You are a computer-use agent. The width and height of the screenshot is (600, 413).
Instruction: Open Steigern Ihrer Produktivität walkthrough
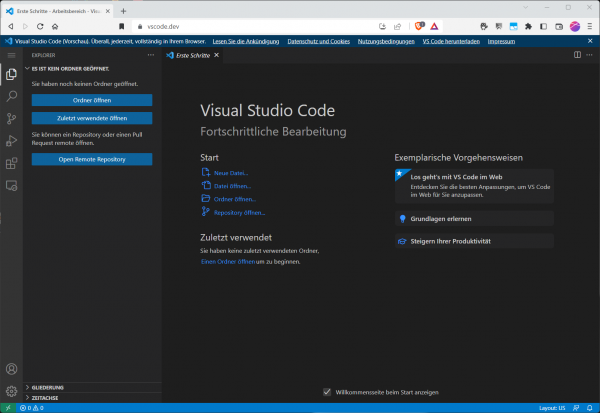tap(474, 241)
